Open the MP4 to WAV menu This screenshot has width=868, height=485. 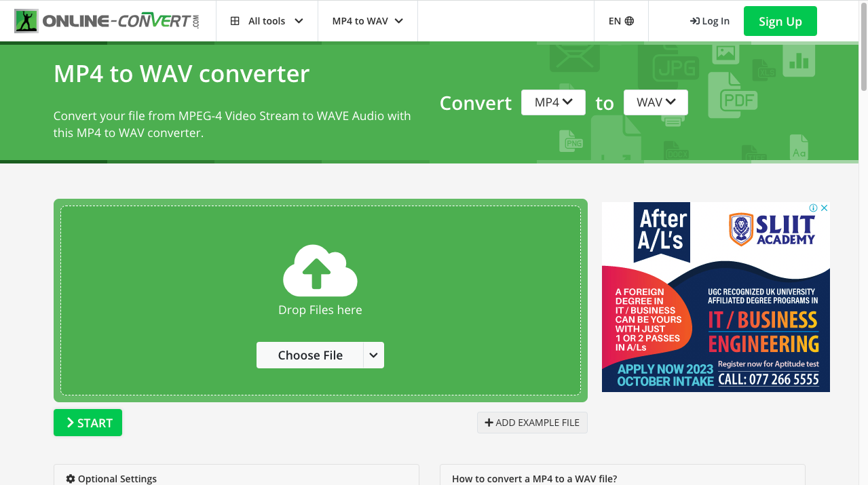click(368, 21)
